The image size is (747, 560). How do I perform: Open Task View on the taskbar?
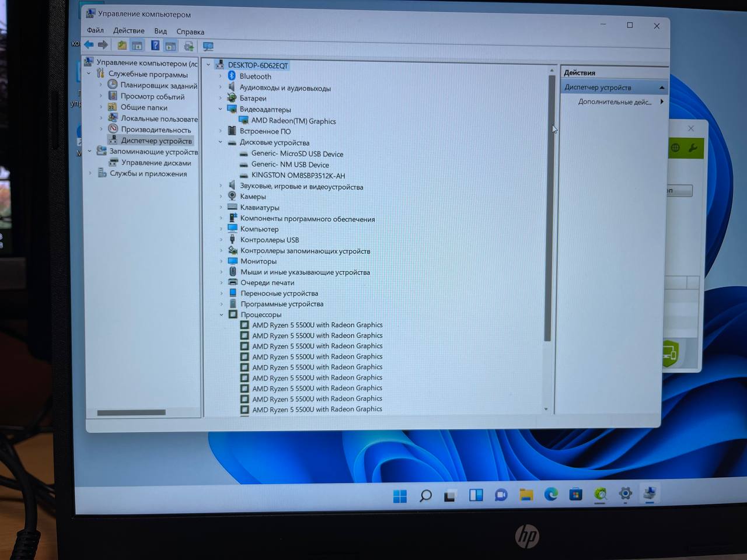pos(450,496)
